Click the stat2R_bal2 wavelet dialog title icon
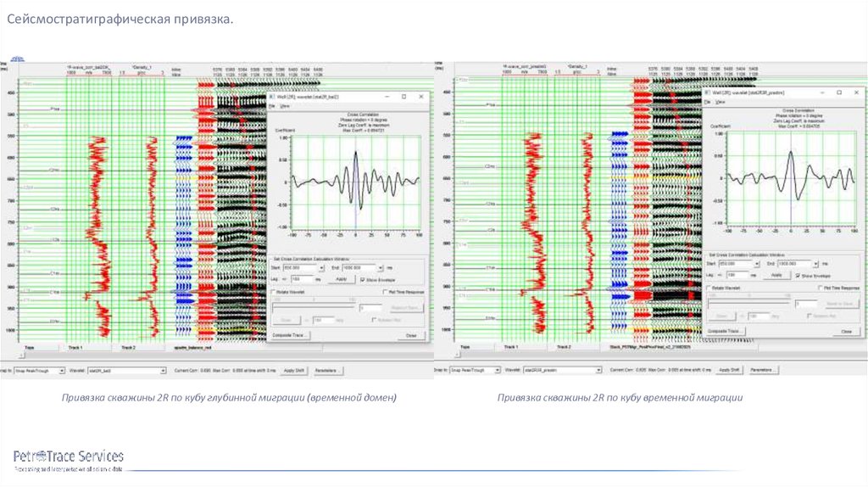 click(272, 97)
